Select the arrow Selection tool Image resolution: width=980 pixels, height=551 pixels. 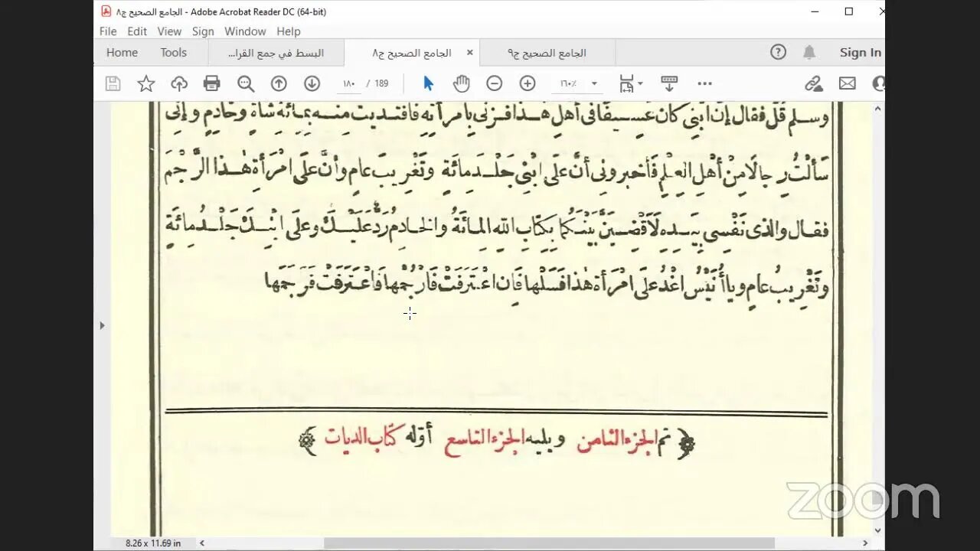tap(428, 83)
